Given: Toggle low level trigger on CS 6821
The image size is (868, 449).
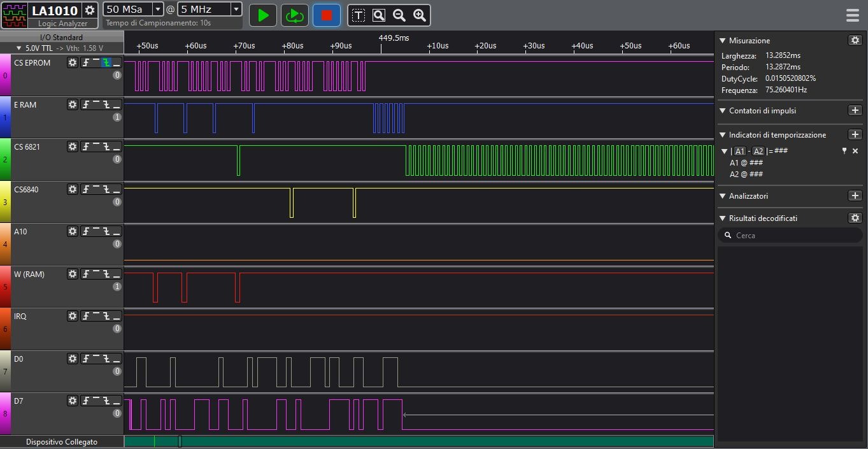Looking at the screenshot, I should coord(117,146).
